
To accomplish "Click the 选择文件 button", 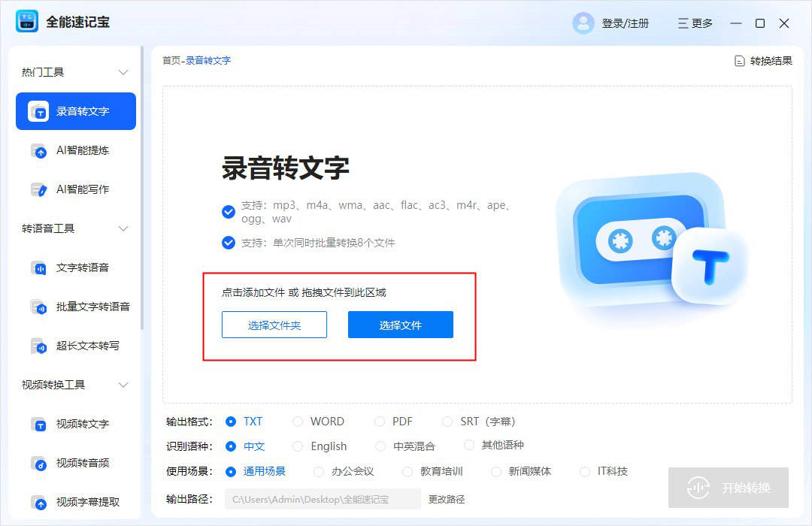I will pos(400,325).
